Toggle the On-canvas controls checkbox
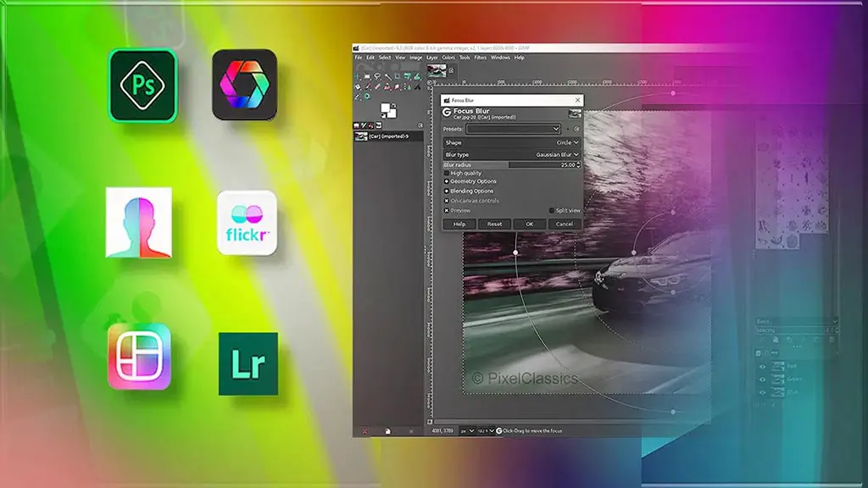Image resolution: width=868 pixels, height=488 pixels. pos(447,201)
